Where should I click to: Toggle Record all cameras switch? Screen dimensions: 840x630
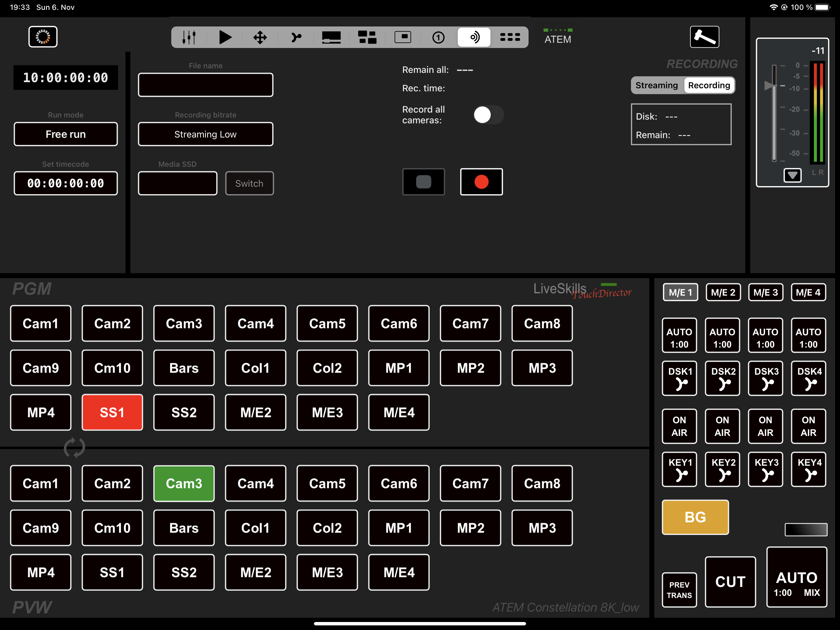tap(488, 115)
